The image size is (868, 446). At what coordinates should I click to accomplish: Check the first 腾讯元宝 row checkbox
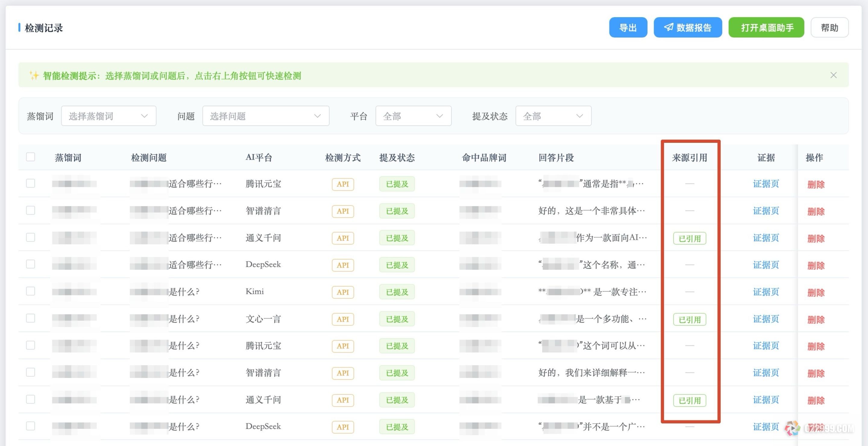(x=31, y=183)
